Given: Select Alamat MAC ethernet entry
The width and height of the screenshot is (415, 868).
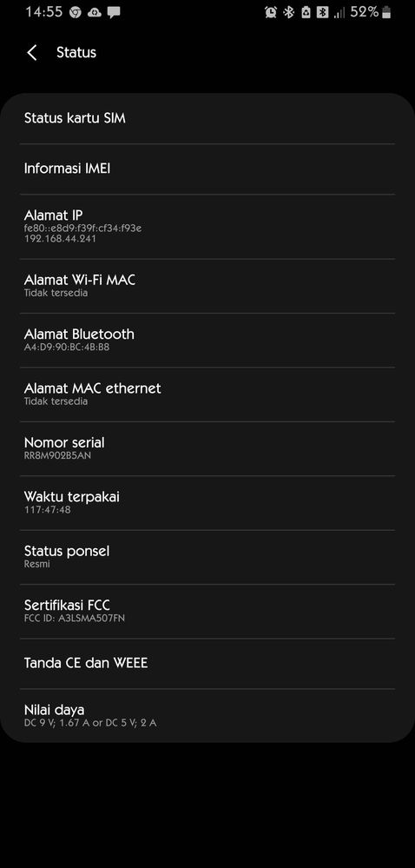Looking at the screenshot, I should click(207, 394).
